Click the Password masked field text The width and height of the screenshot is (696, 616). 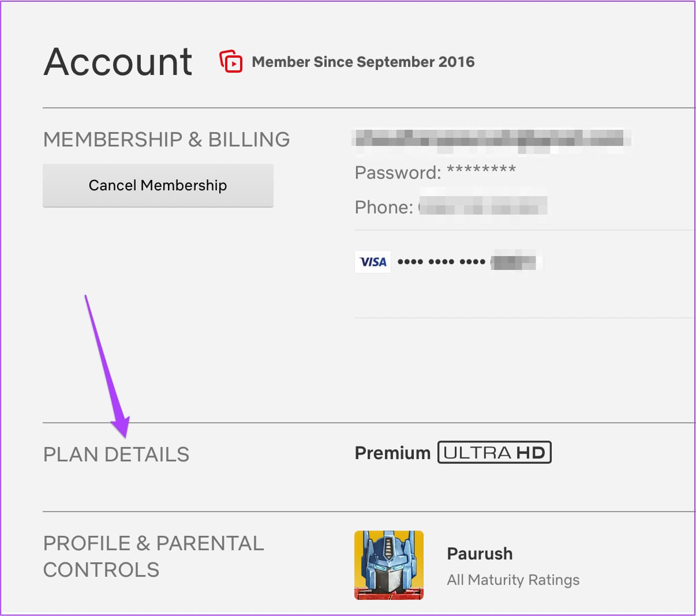tap(436, 172)
